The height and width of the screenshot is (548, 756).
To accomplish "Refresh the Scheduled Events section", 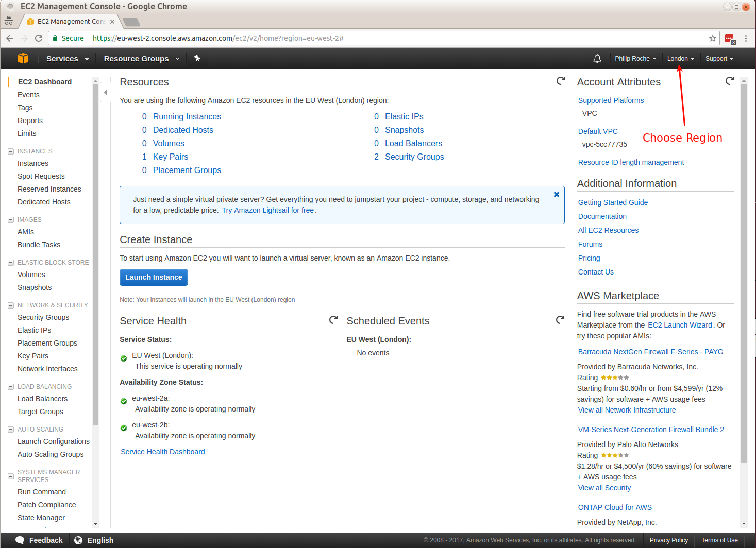I will click(560, 320).
